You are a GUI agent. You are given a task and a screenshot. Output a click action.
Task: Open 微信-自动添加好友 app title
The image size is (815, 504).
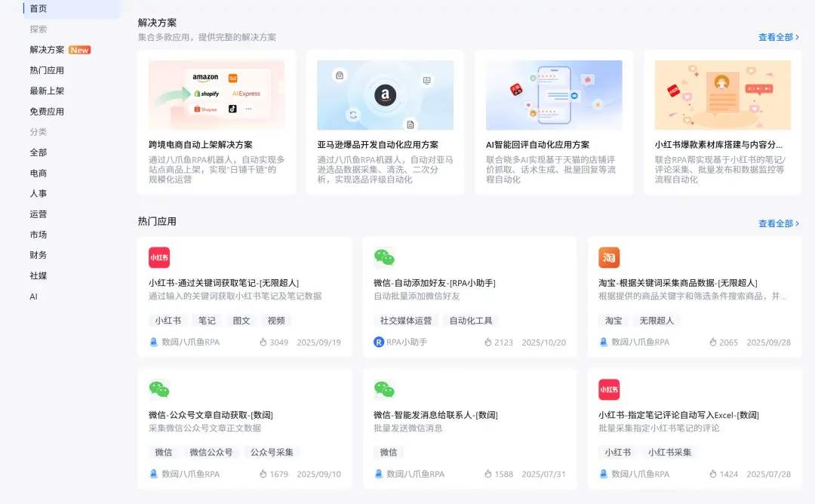435,283
